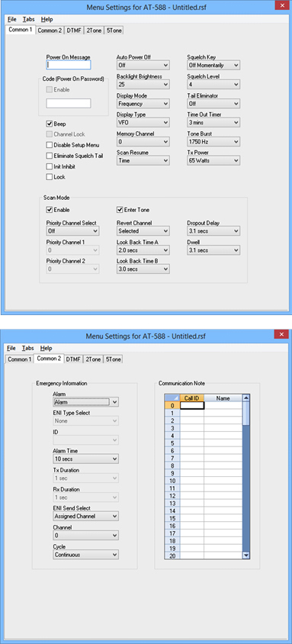Image resolution: width=292 pixels, height=644 pixels.
Task: Open Auto Power Off dropdown
Action: 143,65
